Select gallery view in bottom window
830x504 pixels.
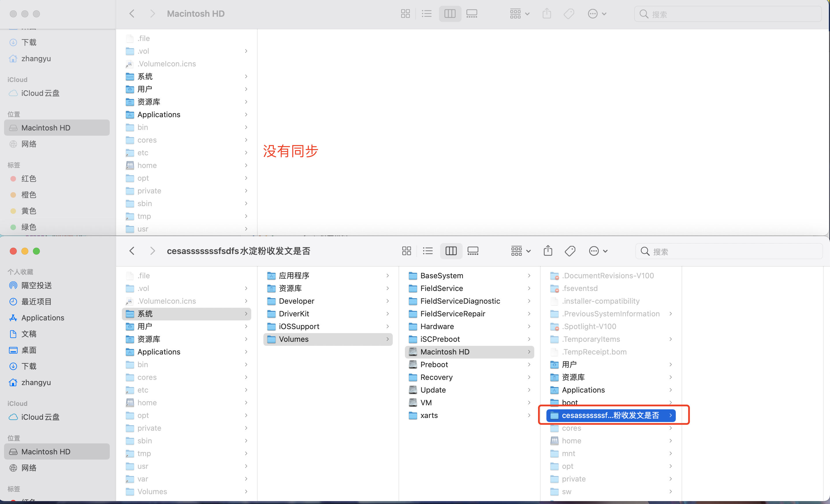tap(472, 251)
